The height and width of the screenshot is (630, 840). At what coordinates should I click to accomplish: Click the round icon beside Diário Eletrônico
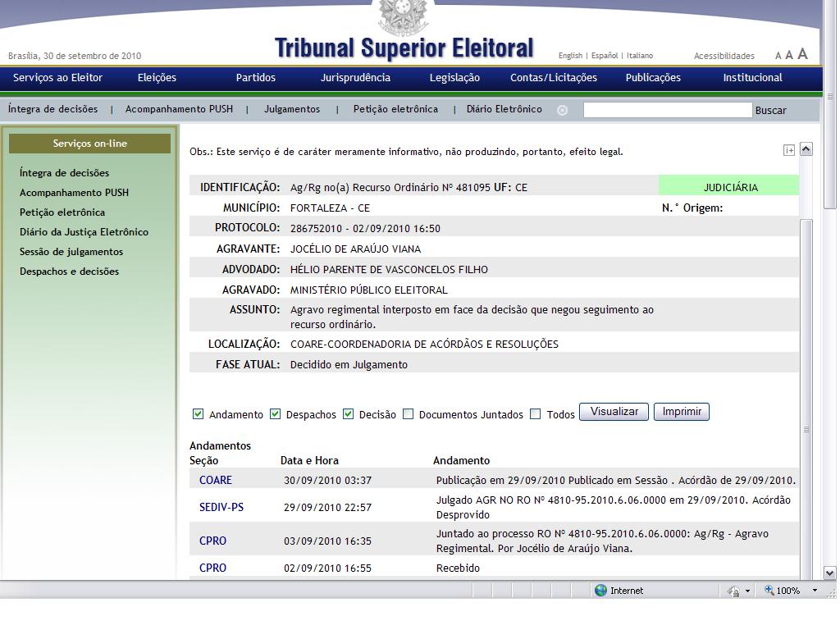(562, 111)
